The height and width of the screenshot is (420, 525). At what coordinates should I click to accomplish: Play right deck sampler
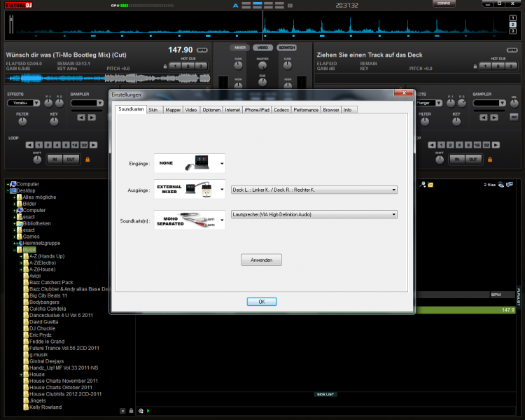494,118
